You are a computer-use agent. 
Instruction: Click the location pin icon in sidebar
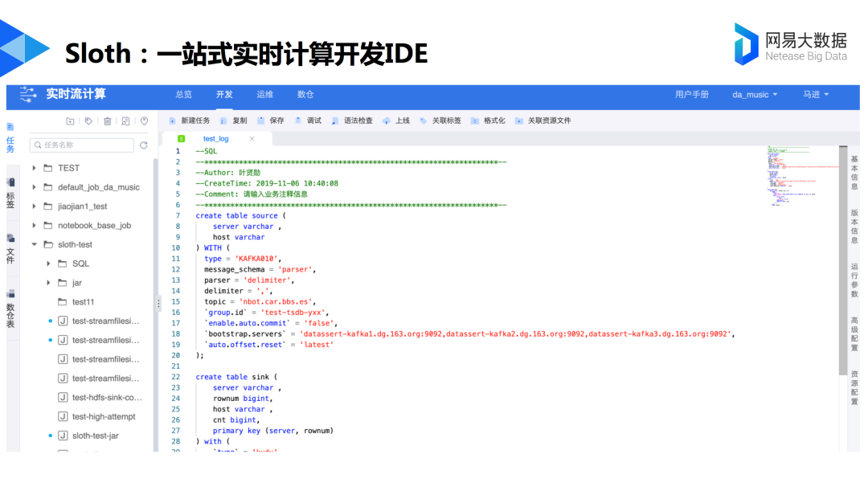(x=144, y=121)
